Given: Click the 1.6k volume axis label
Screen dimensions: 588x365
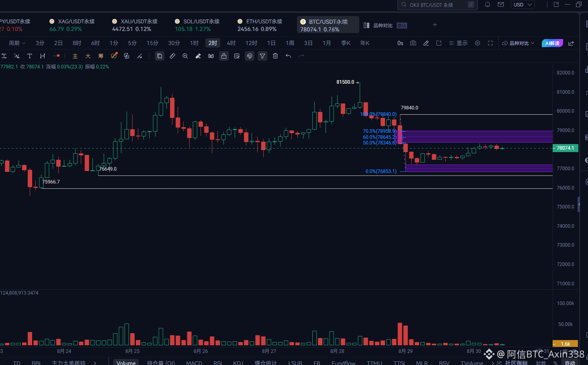Looking at the screenshot, I should [x=565, y=344].
